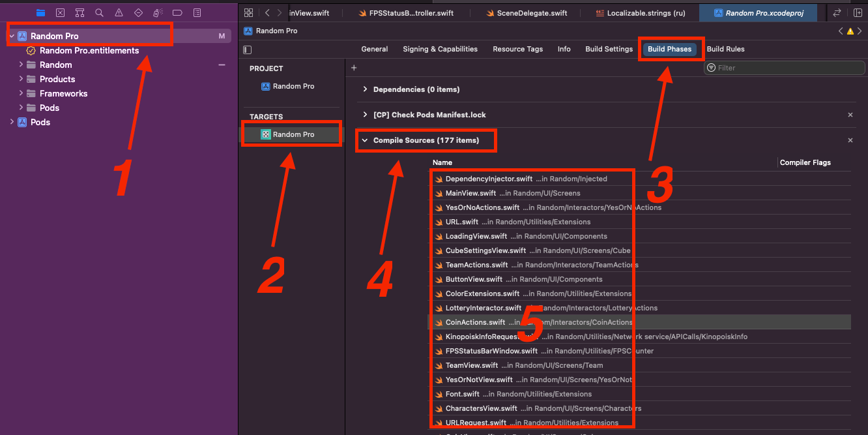
Task: Expand the Random folder
Action: click(x=22, y=65)
